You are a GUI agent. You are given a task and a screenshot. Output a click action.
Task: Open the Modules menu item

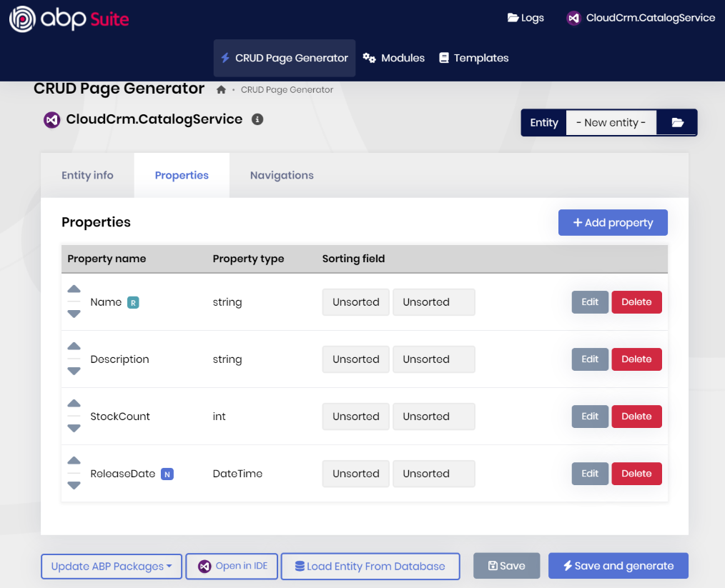(394, 58)
